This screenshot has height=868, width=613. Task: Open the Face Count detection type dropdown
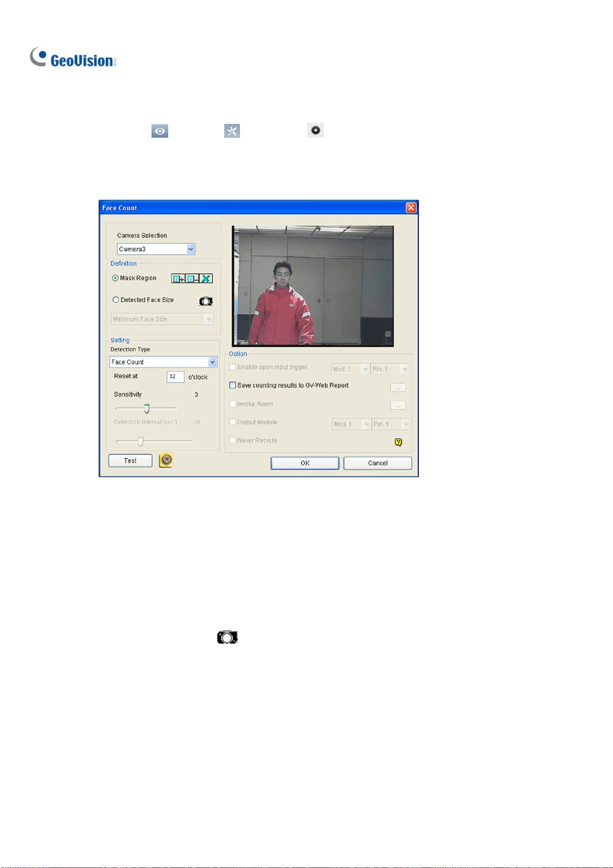(x=163, y=362)
